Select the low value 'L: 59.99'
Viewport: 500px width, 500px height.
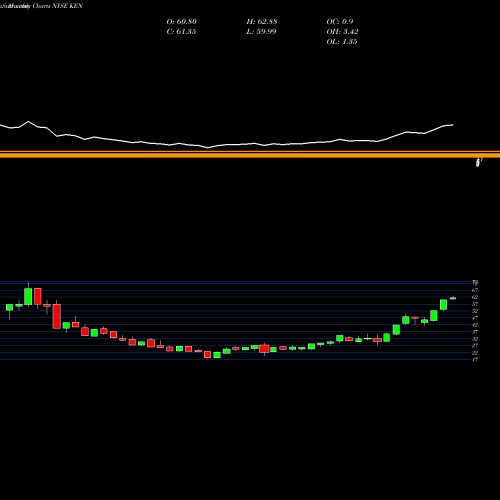coord(261,32)
